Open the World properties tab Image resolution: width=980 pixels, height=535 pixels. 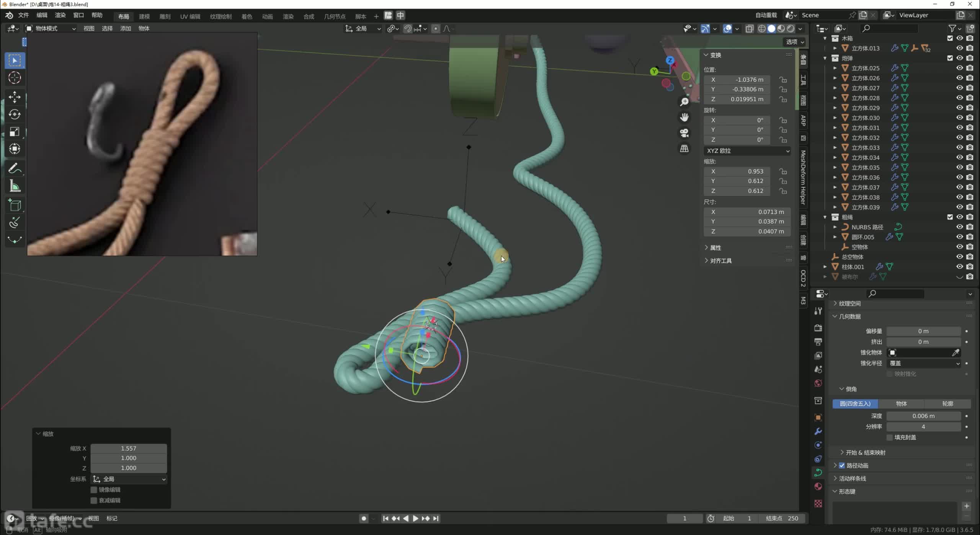coord(818,383)
